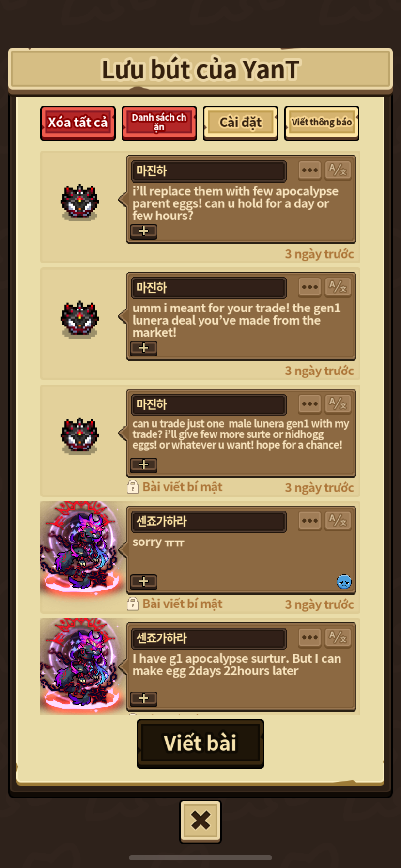Expand plus button under male lunera trade message

click(144, 465)
